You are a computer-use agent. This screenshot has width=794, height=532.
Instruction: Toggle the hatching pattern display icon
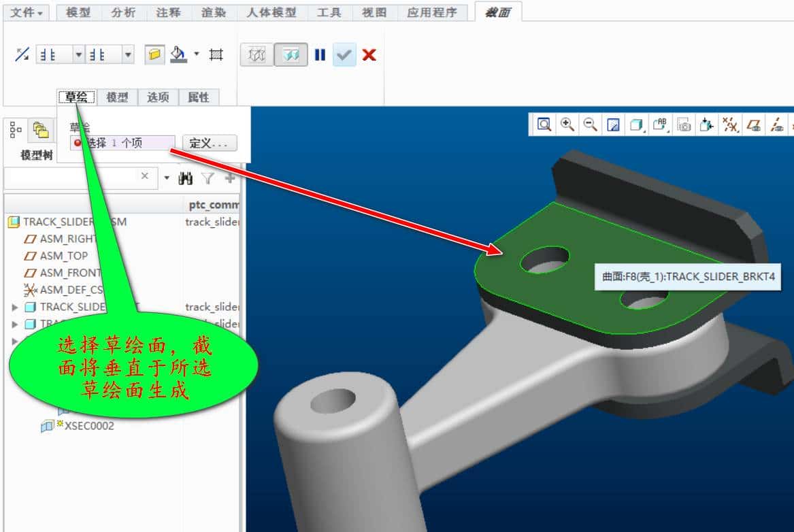point(216,55)
